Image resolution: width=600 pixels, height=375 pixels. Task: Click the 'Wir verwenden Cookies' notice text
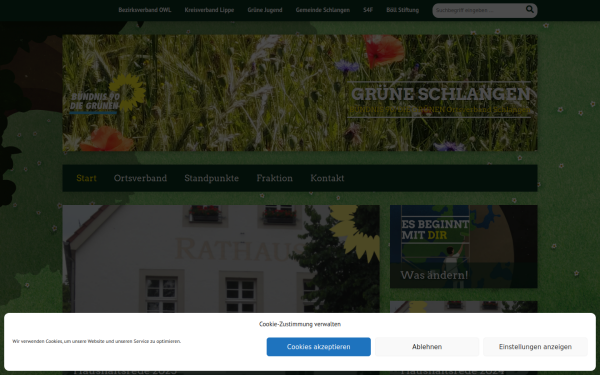pyautogui.click(x=96, y=341)
